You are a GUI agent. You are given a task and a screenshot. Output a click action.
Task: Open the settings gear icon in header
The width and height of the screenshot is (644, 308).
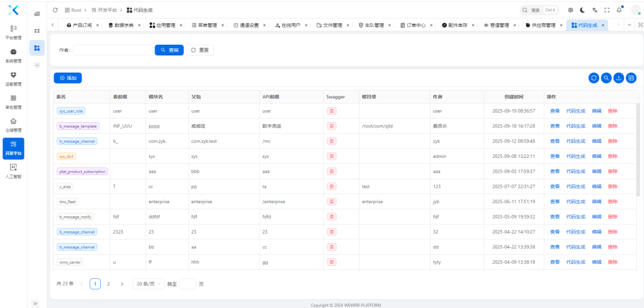click(571, 10)
